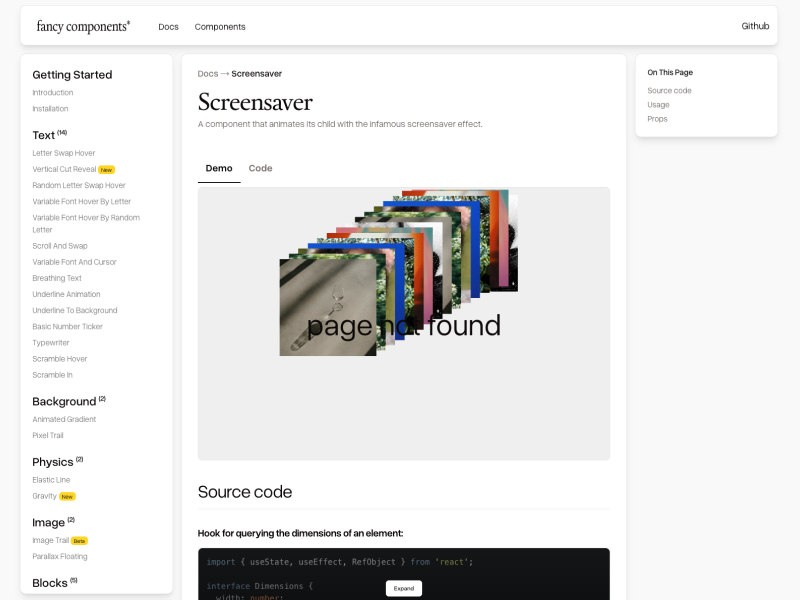
Task: Jump to Usage section link
Action: 658,105
